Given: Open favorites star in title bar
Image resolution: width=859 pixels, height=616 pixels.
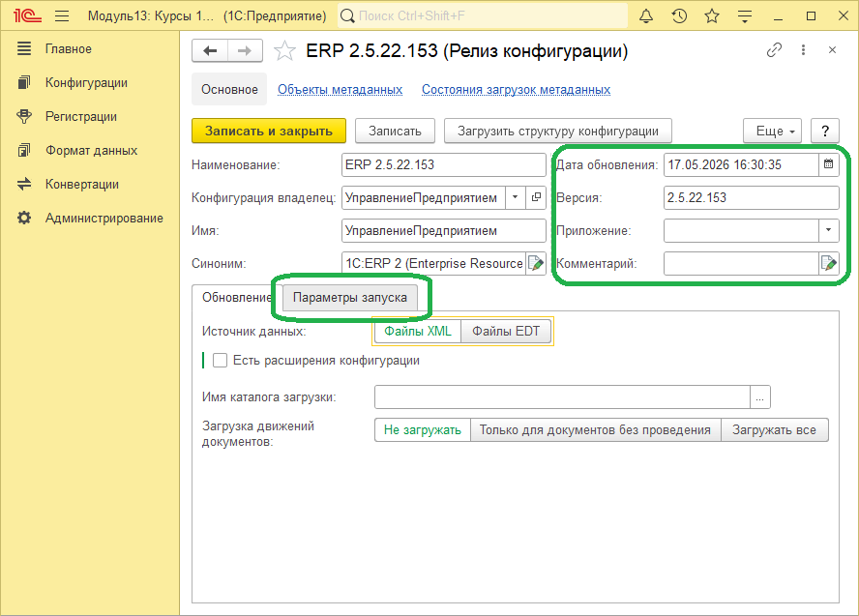Looking at the screenshot, I should tap(712, 15).
